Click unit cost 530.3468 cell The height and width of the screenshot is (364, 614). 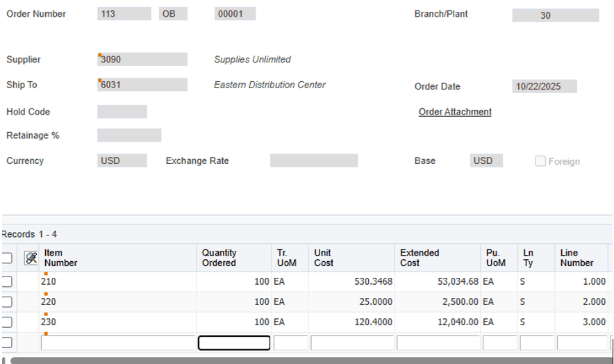pyautogui.click(x=351, y=282)
